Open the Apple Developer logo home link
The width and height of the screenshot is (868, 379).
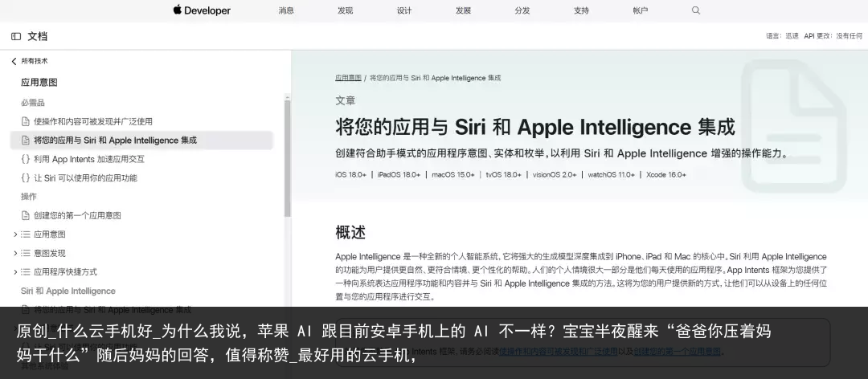[202, 10]
